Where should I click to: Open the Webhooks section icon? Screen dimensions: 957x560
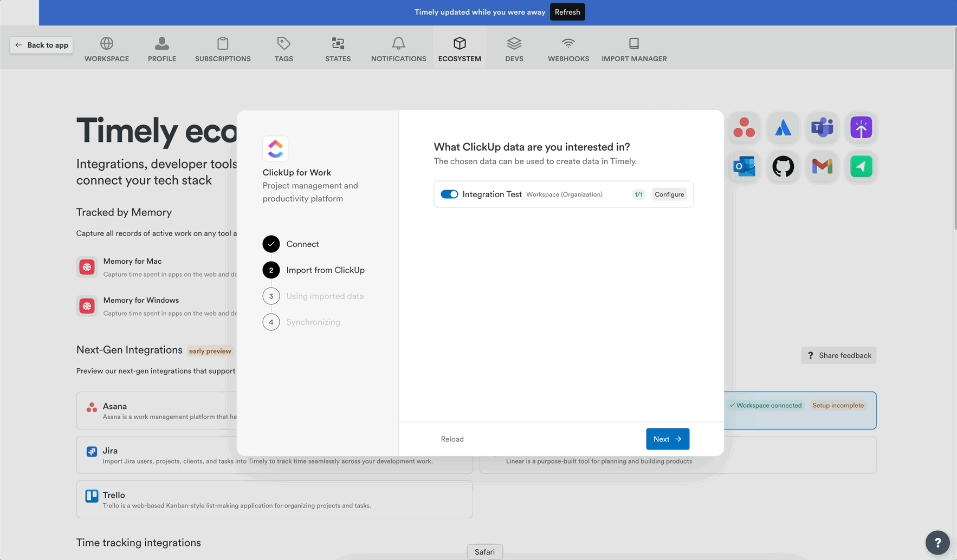[x=568, y=43]
